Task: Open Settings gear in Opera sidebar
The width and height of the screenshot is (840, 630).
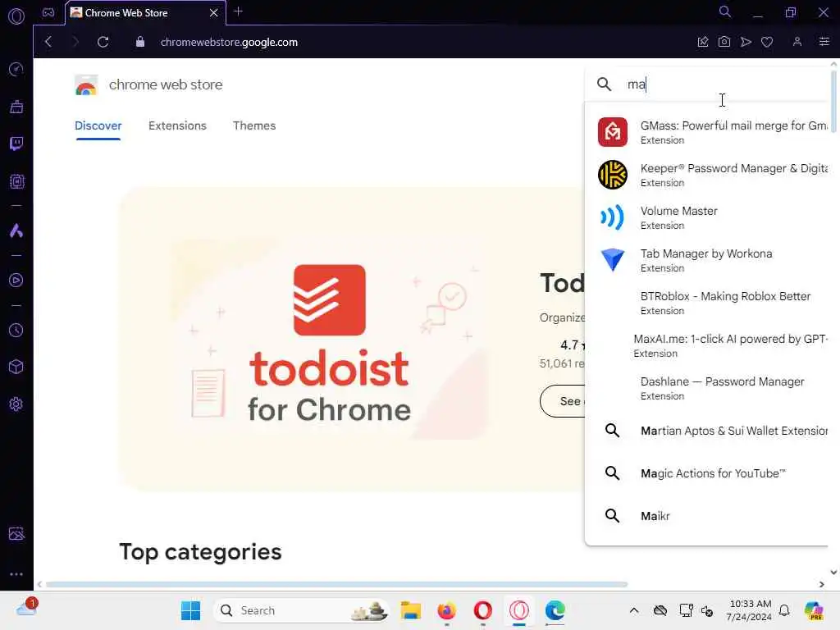Action: tap(16, 404)
